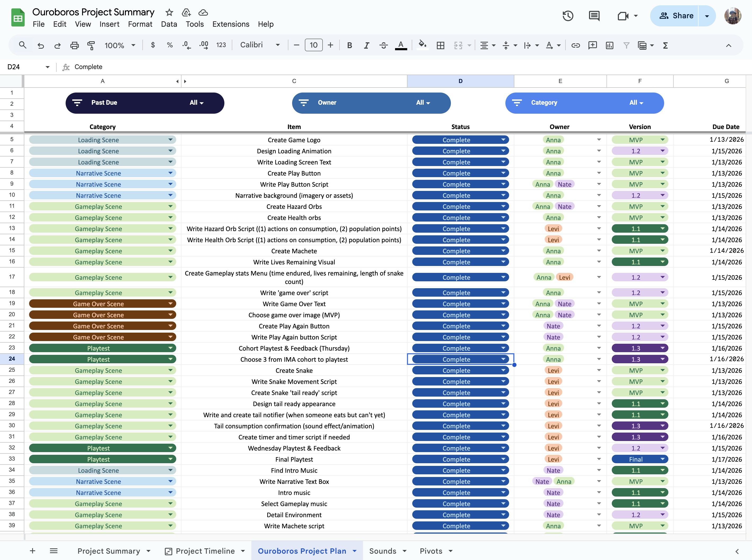This screenshot has height=560, width=752.
Task: Click the insert chart icon
Action: [610, 45]
